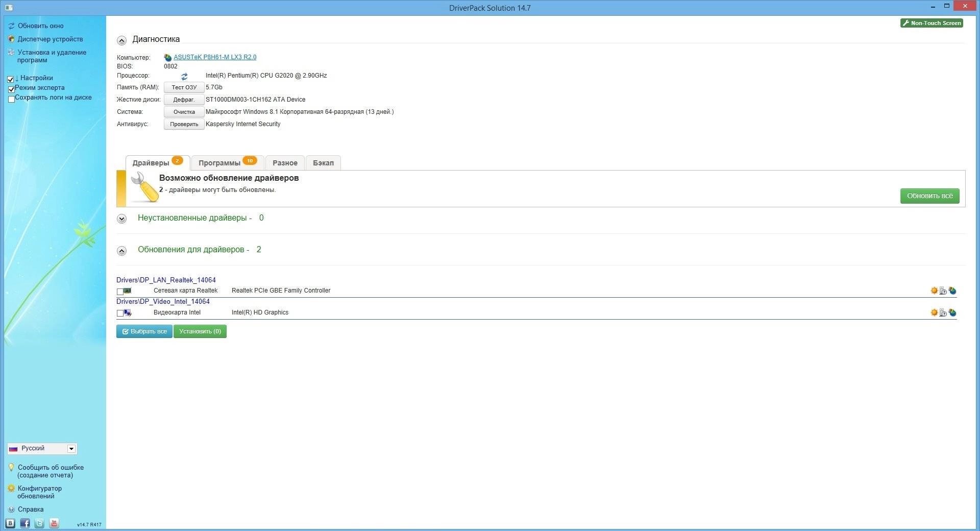This screenshot has height=531, width=980.
Task: Click the processor refresh arrows icon
Action: point(184,77)
